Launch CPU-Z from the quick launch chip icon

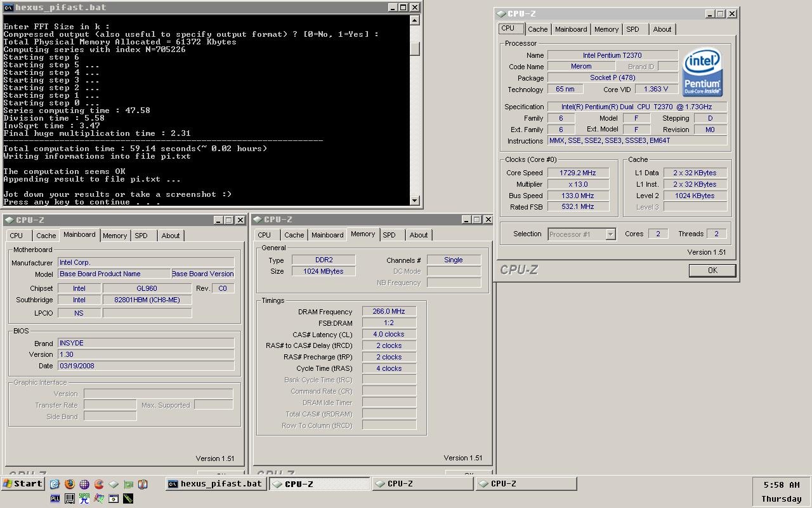click(x=114, y=484)
